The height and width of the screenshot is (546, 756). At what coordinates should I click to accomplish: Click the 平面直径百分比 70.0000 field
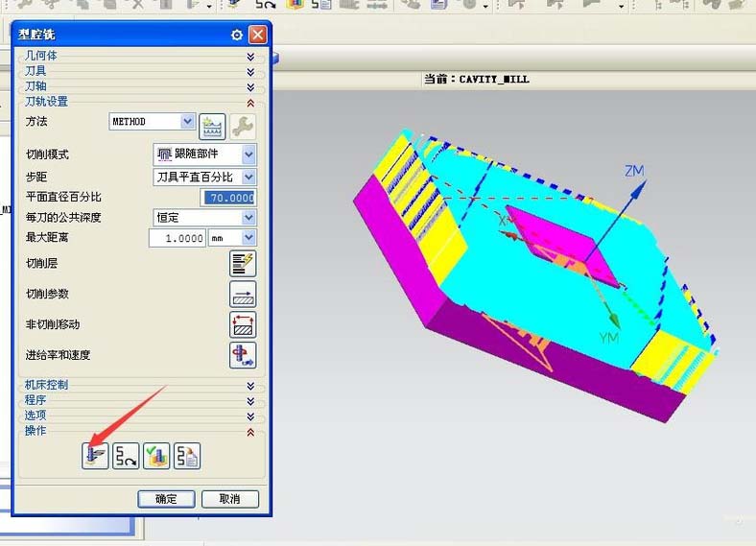(228, 198)
